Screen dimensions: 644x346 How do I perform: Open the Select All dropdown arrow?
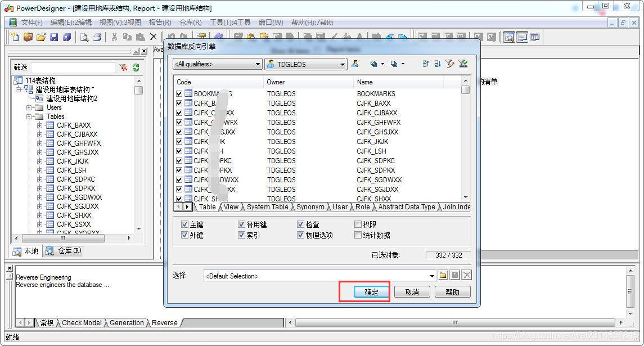[x=383, y=64]
